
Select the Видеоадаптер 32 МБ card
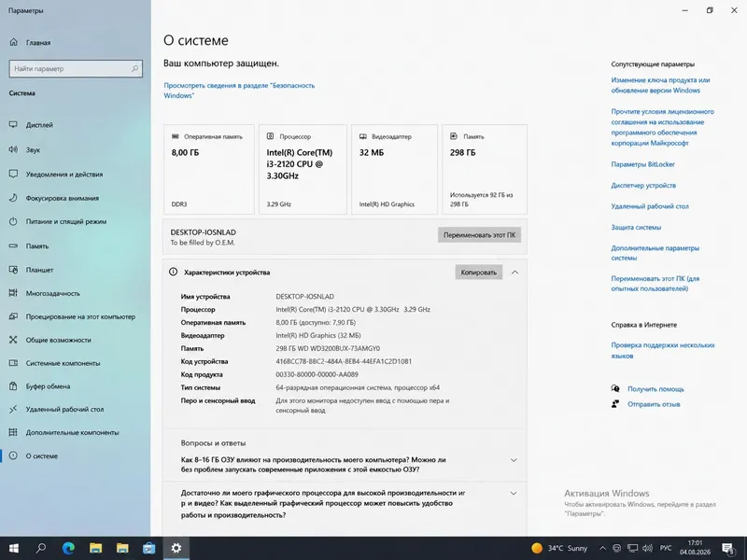[x=394, y=170]
